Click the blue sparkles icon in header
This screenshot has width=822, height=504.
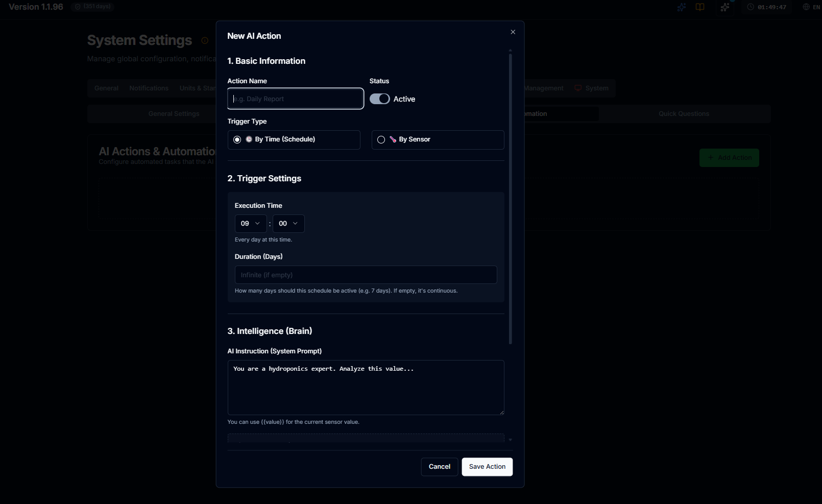point(682,7)
